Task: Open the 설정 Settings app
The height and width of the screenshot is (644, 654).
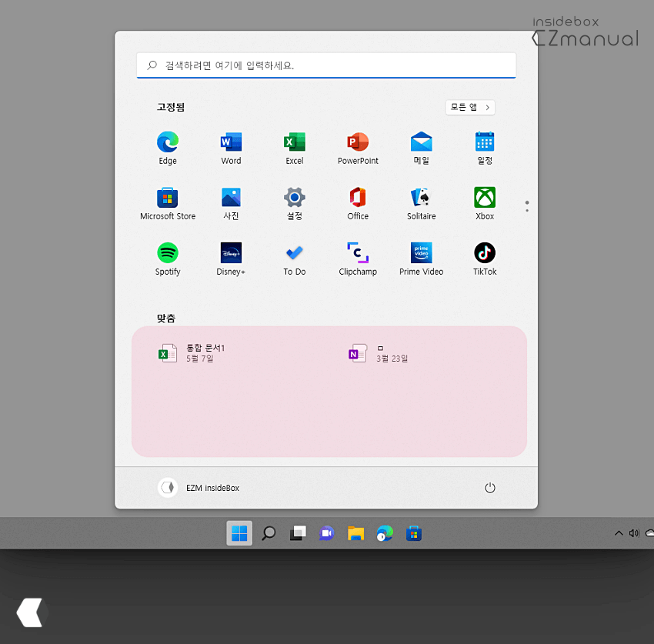Action: tap(294, 197)
